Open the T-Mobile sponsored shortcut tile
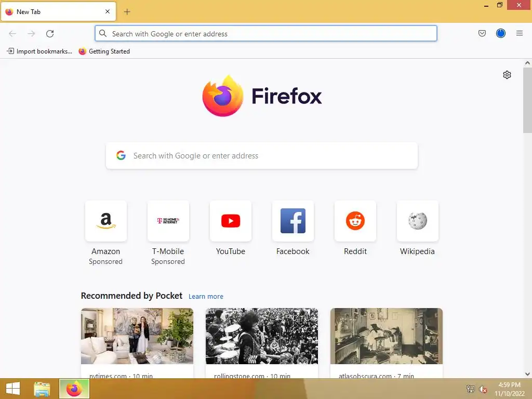The width and height of the screenshot is (532, 399). 168,221
